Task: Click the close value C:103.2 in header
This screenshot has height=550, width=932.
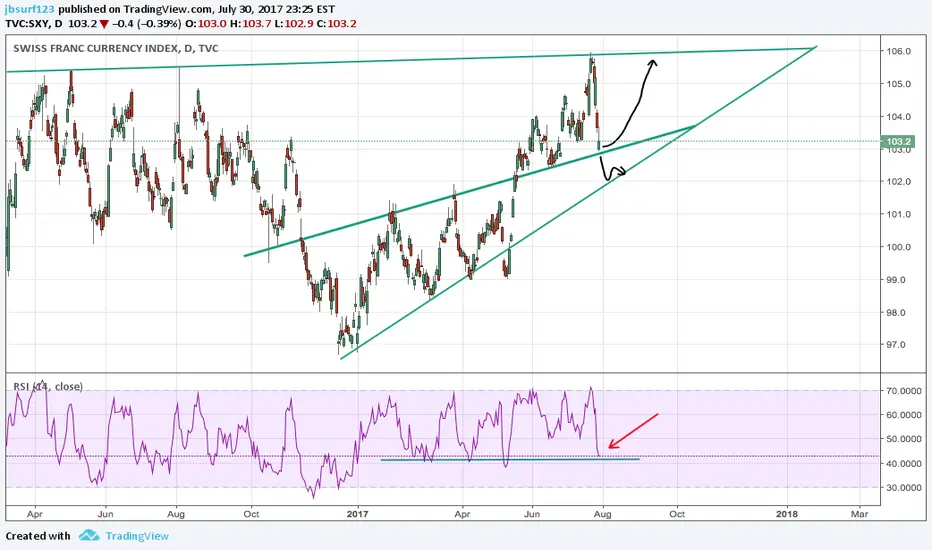Action: (337, 24)
